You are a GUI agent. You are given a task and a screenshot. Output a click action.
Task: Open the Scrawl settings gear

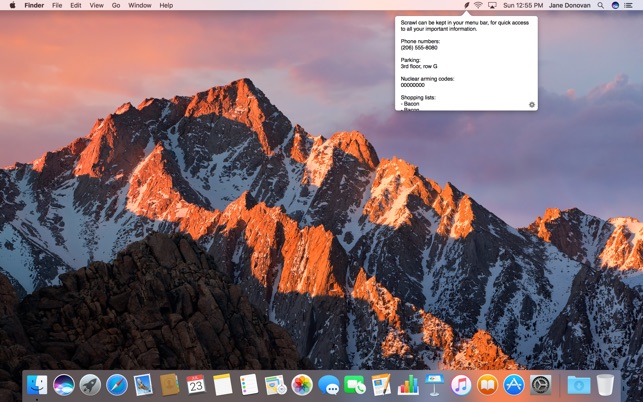(x=531, y=104)
